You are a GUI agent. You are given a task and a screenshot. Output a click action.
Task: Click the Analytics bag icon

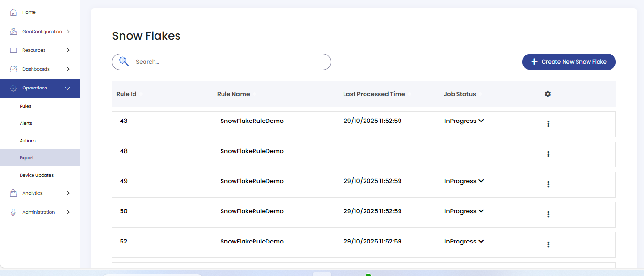tap(13, 193)
